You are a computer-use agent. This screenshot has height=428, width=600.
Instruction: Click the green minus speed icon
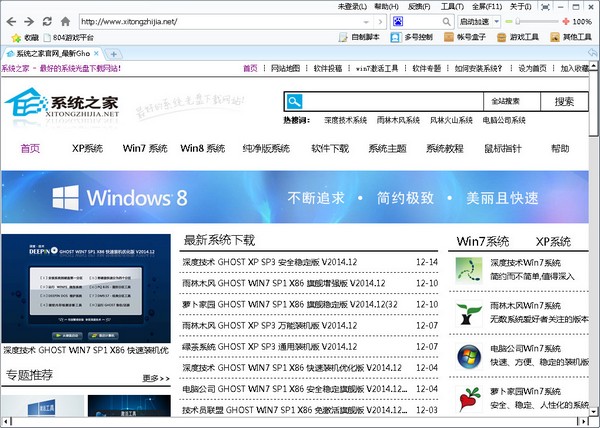click(x=509, y=22)
